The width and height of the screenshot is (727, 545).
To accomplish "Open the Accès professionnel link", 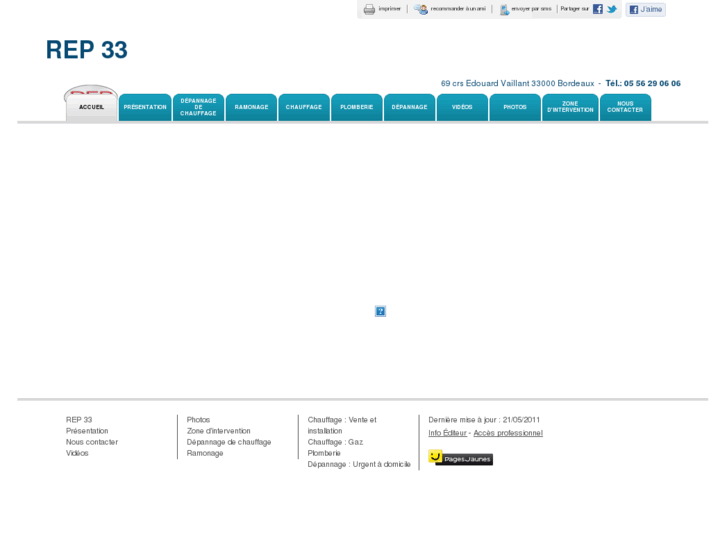I will click(508, 433).
